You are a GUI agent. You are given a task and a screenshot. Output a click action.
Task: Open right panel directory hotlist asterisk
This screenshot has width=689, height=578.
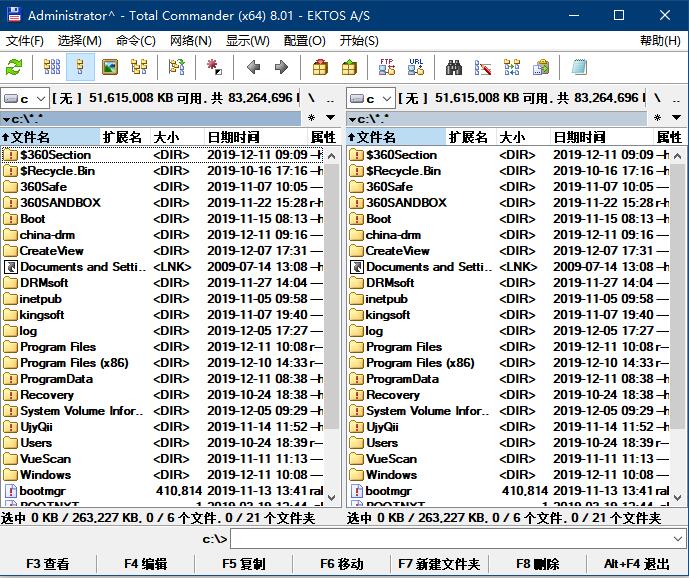click(657, 118)
